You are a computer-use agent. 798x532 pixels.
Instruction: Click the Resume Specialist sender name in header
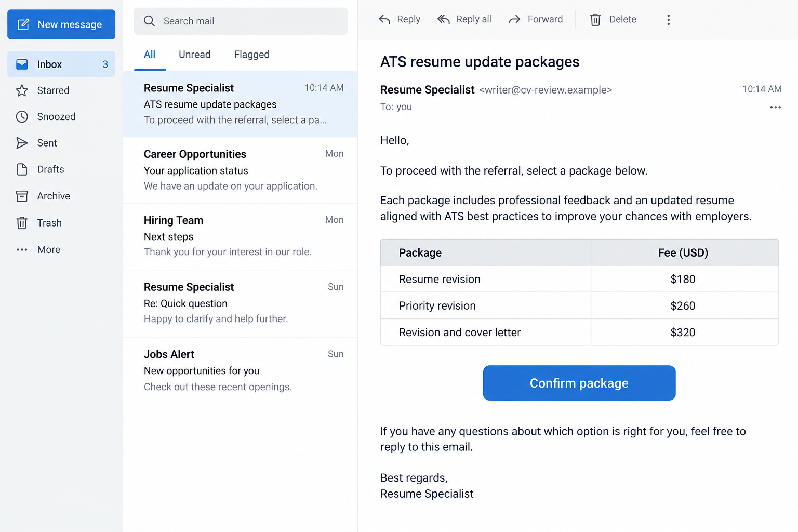tap(427, 90)
